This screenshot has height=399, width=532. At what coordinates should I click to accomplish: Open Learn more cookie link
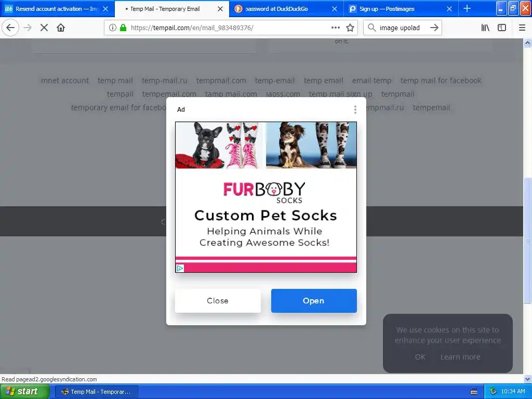tap(460, 357)
